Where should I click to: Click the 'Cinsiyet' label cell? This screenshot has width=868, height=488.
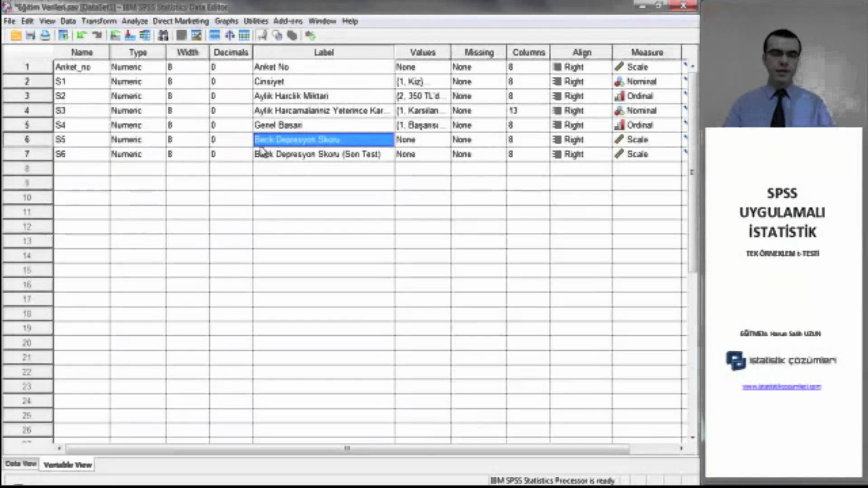324,81
